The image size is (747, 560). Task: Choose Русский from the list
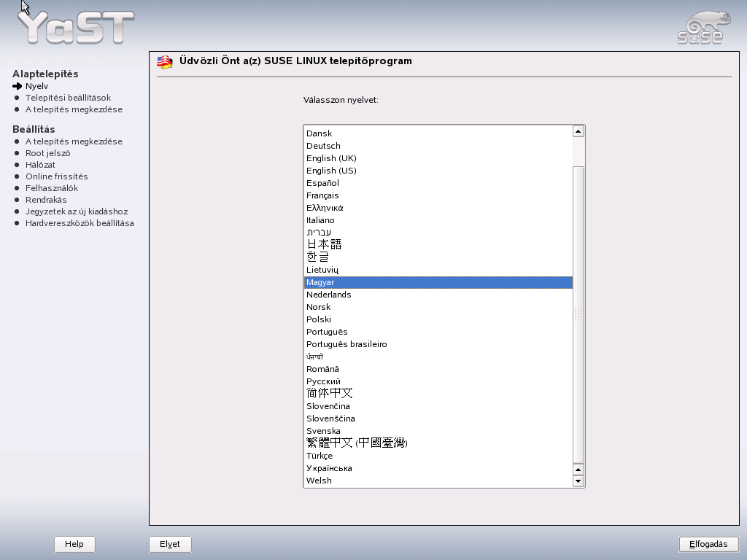[438, 381]
